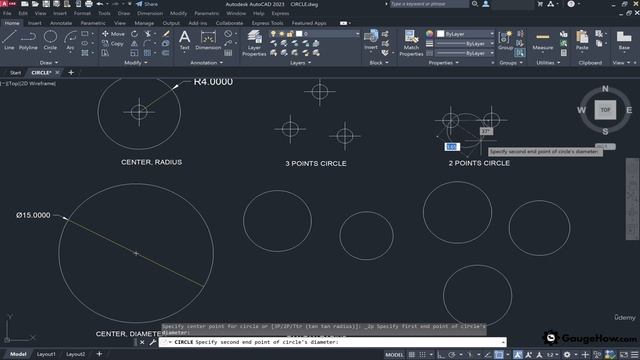Click the Plot printer icon in quick access toolbar
640x360 pixels.
(x=89, y=4)
